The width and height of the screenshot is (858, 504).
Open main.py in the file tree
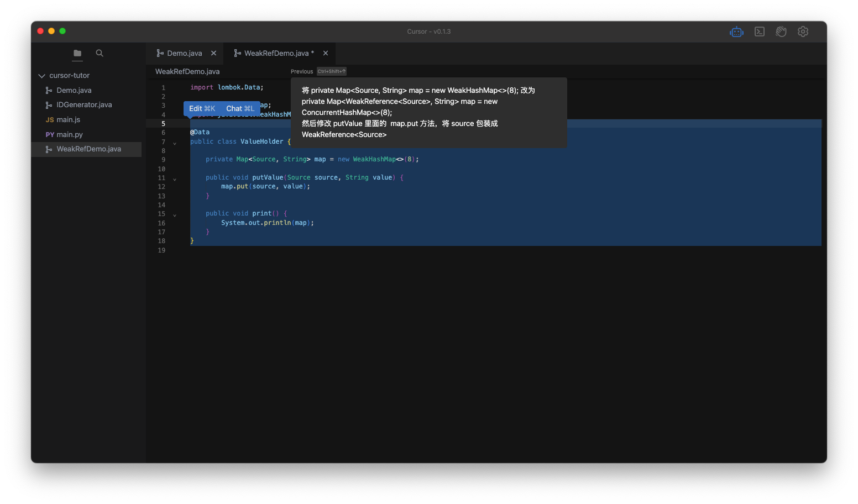click(69, 135)
